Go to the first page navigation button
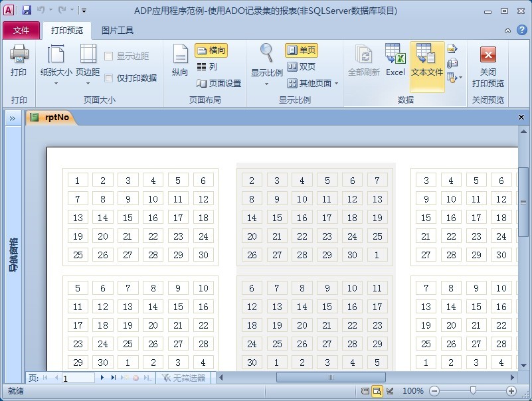 [44, 378]
